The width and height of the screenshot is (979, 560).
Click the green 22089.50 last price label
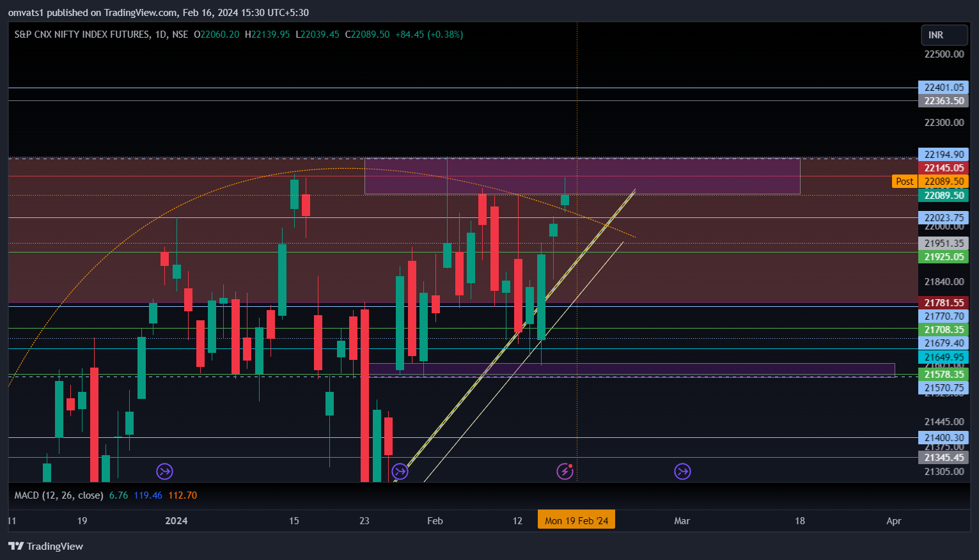point(943,196)
